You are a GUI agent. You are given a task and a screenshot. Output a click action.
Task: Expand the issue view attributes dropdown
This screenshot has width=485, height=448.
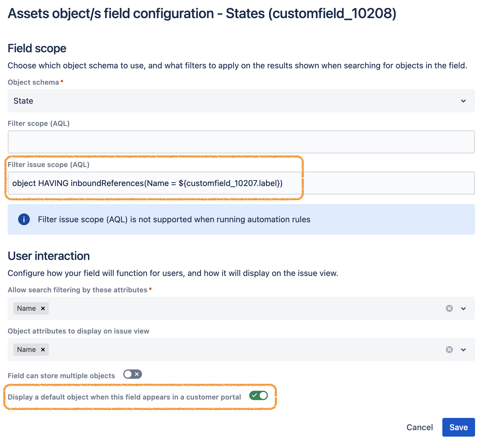pos(463,349)
